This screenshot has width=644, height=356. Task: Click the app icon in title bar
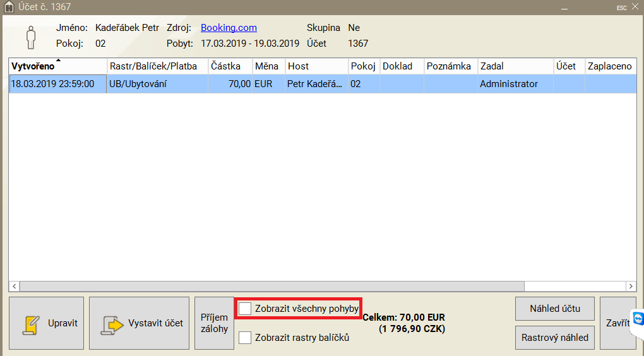click(x=9, y=8)
